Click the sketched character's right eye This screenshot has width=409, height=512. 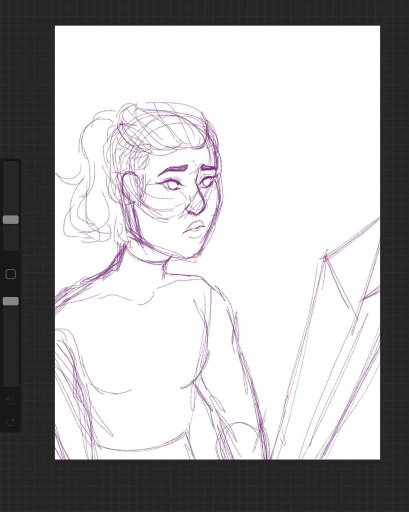tap(207, 182)
